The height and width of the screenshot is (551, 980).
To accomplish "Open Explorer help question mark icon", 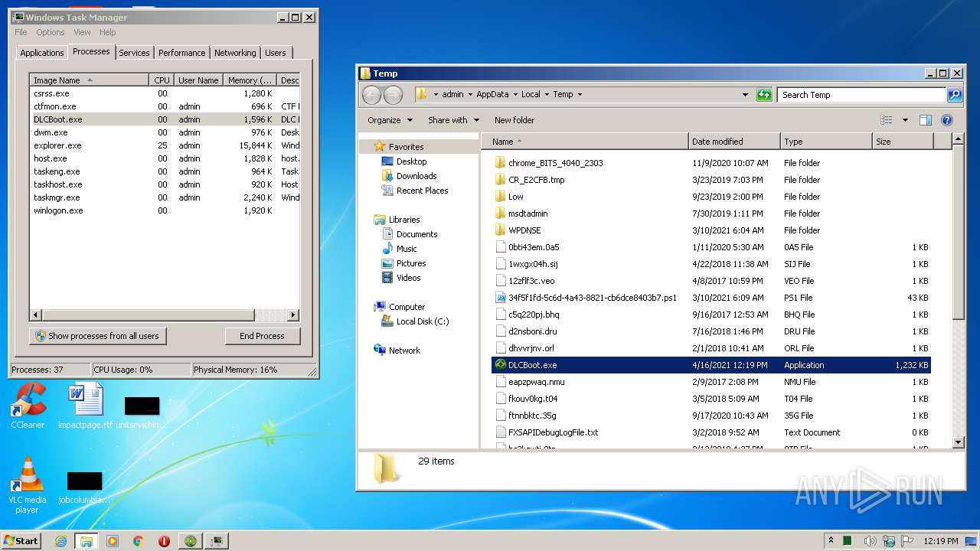I will 947,120.
